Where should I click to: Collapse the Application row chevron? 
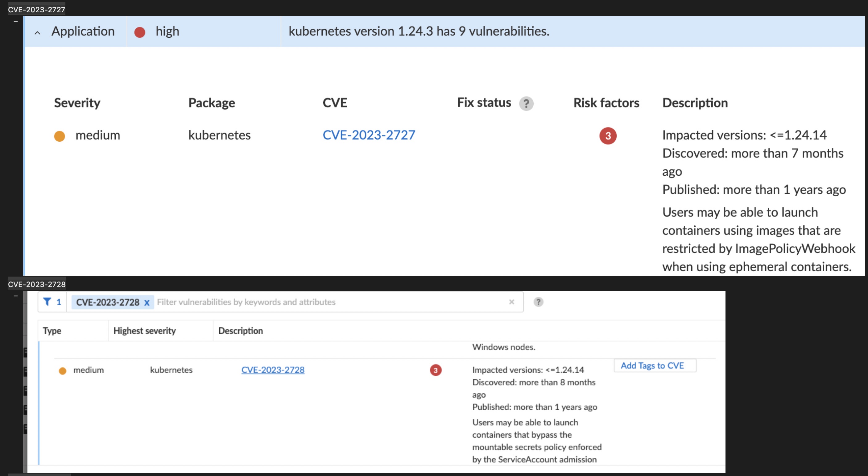point(37,33)
